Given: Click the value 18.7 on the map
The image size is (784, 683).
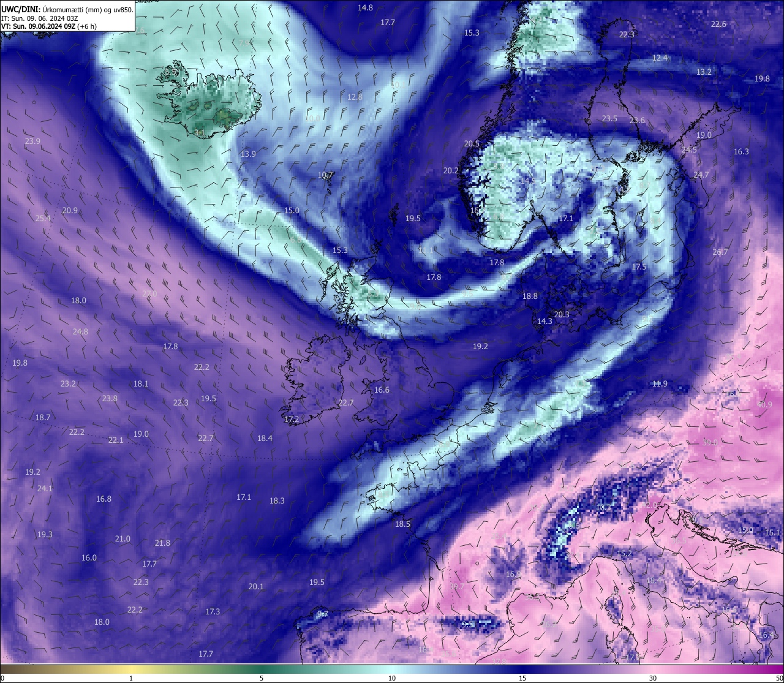Looking at the screenshot, I should click(42, 418).
